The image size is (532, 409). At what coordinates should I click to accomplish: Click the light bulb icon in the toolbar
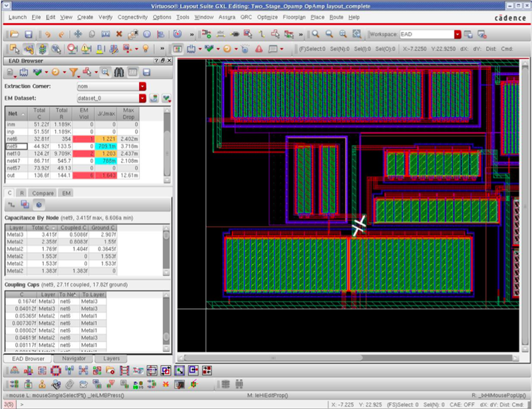point(146,49)
